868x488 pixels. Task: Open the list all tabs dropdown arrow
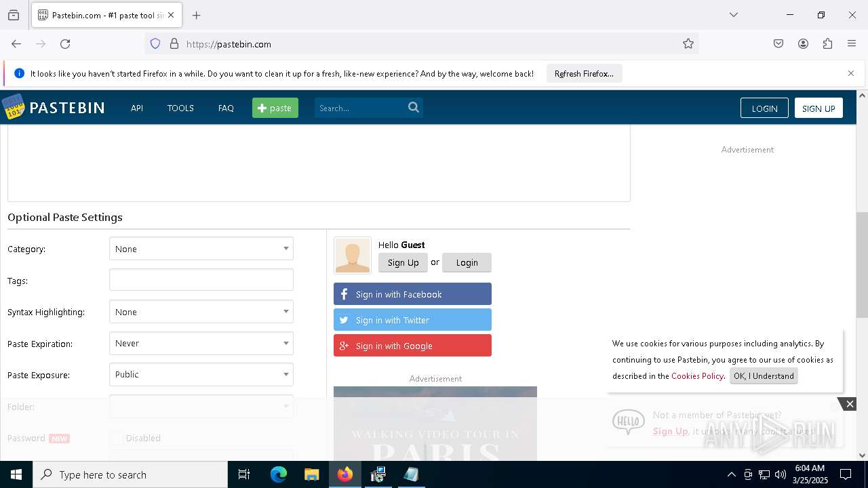(x=733, y=15)
